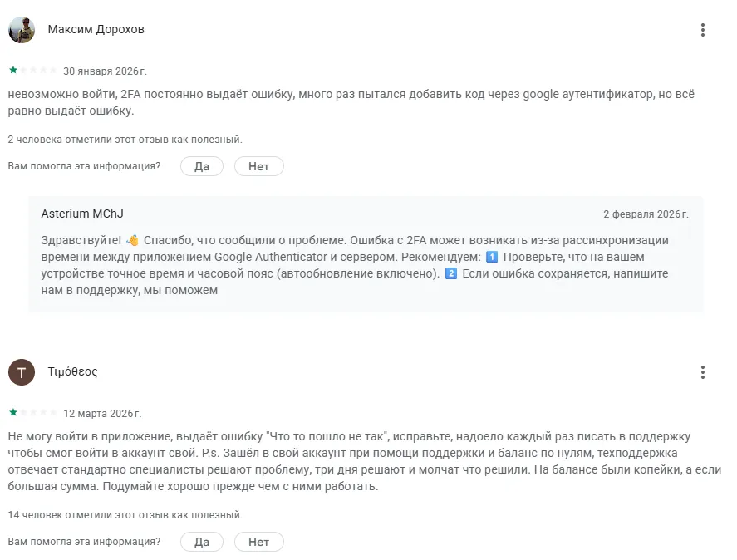Viewport: 737px width, 560px height.
Task: Choose Да under the Τιμόθεος review
Action: click(202, 542)
